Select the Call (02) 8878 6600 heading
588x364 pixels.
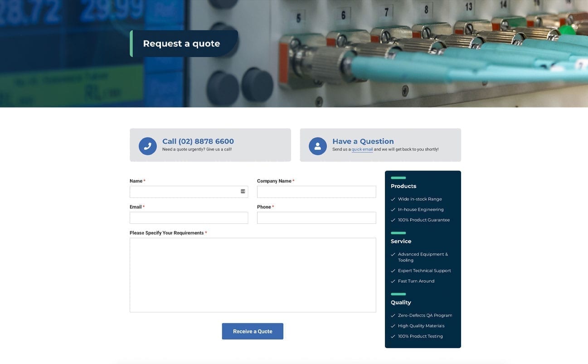[x=198, y=141]
